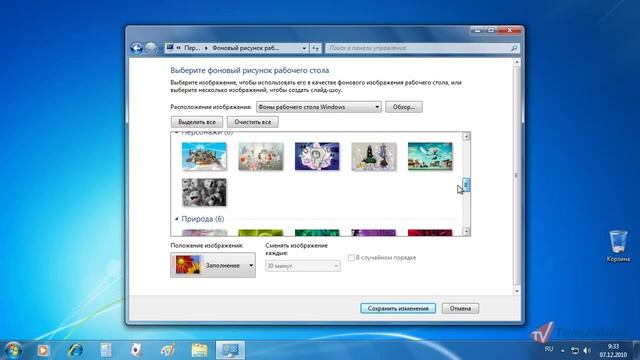Click the Выделить все button
The image size is (640, 360).
(197, 122)
